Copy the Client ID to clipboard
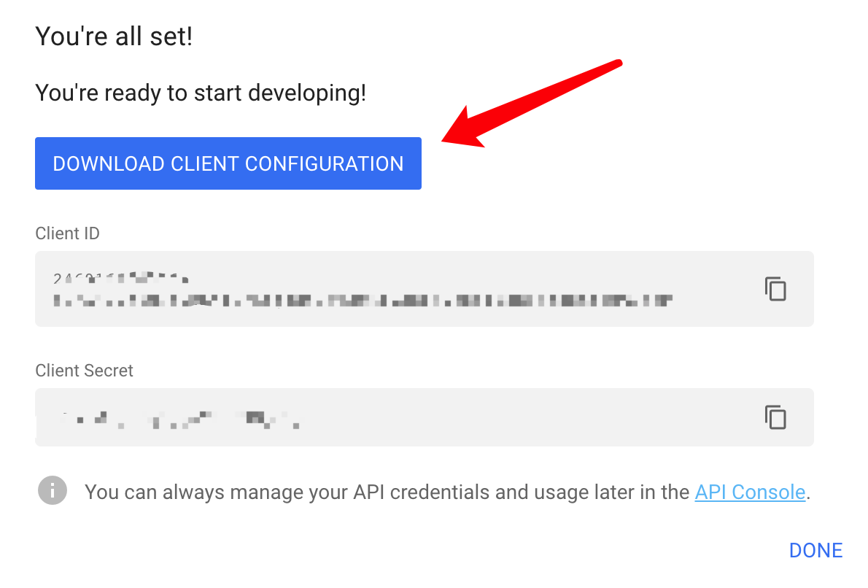868x588 pixels. click(x=775, y=289)
